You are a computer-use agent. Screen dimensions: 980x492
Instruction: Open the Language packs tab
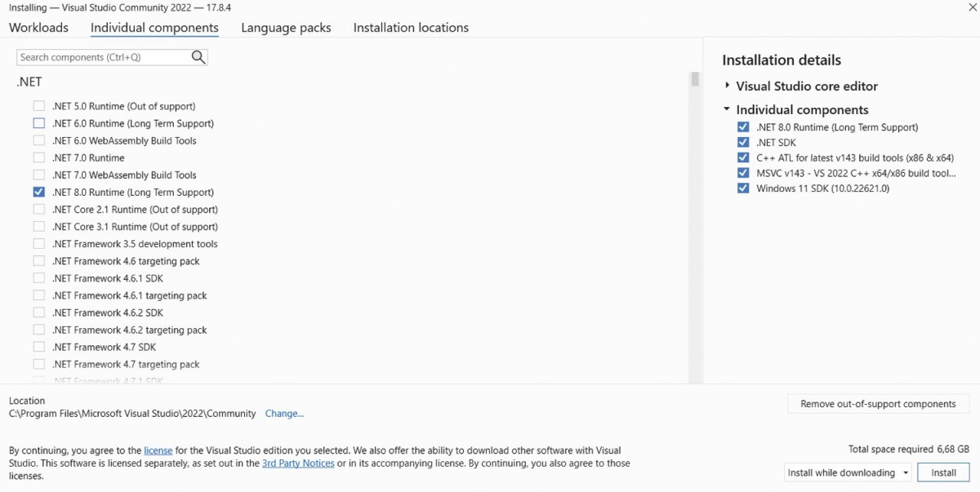[286, 28]
